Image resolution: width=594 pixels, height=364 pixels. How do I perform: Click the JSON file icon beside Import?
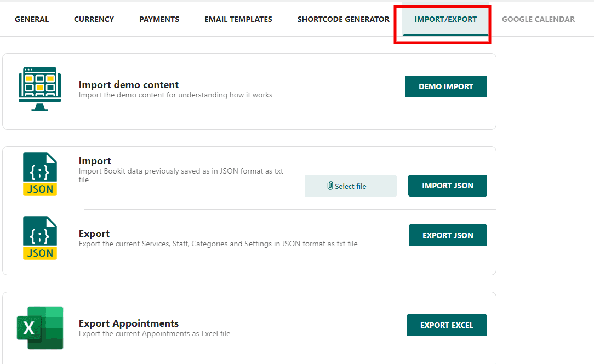click(x=40, y=174)
